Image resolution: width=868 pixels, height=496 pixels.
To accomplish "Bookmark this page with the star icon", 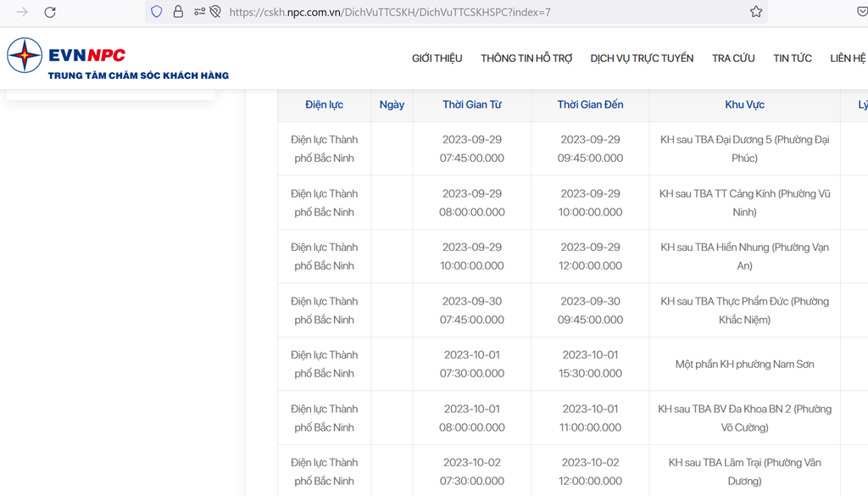I will point(756,12).
